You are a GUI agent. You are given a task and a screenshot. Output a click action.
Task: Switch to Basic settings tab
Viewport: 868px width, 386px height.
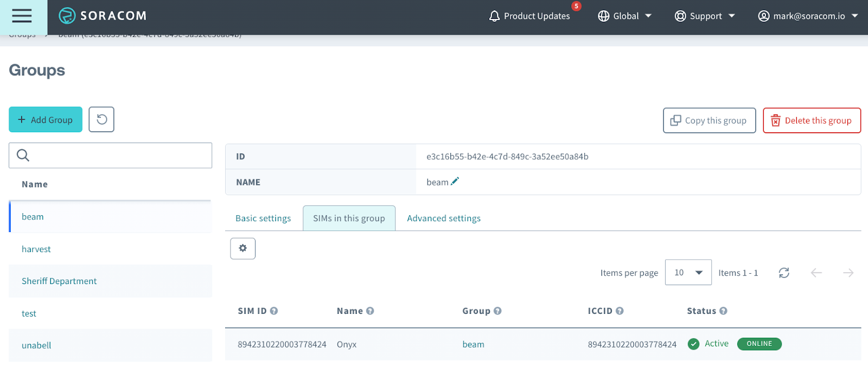tap(263, 218)
